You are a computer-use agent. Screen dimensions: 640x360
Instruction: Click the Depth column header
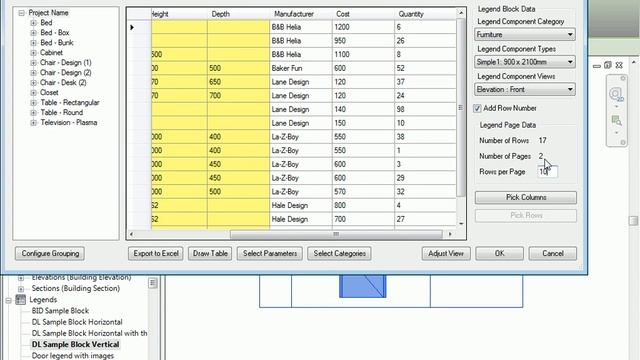(x=238, y=14)
